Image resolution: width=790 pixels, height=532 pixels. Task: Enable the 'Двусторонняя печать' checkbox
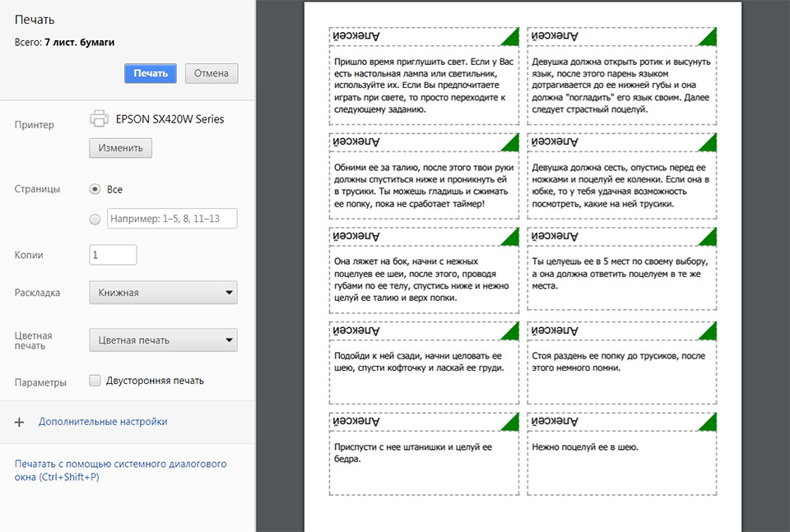tap(95, 381)
